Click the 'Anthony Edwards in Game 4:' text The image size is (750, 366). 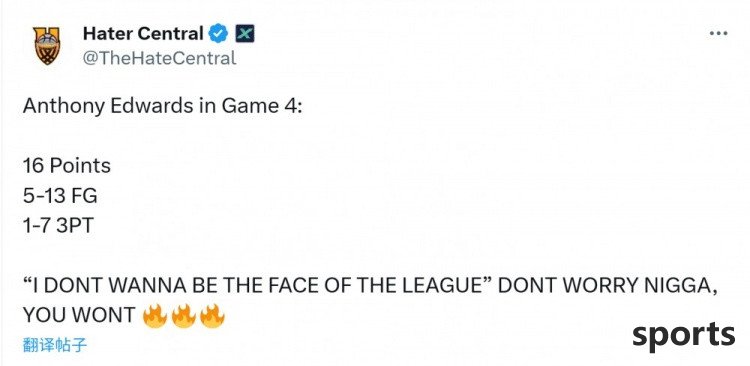pyautogui.click(x=163, y=106)
